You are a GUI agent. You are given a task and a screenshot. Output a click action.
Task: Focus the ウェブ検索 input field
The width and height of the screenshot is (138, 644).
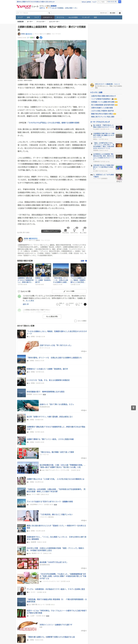pos(108,2)
